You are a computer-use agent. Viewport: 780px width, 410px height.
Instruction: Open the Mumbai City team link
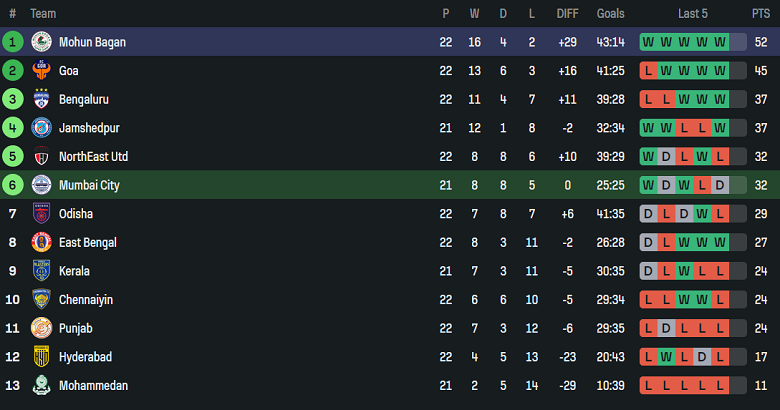tap(89, 185)
